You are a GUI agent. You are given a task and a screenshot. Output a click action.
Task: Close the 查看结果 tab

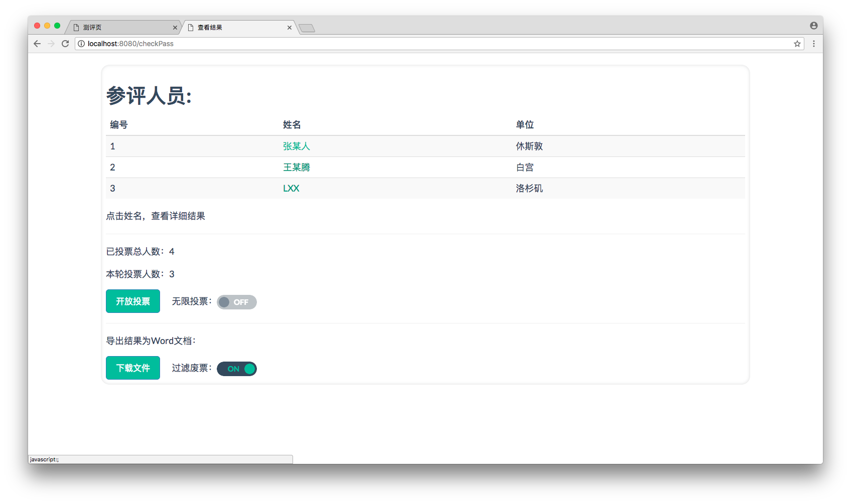(290, 28)
